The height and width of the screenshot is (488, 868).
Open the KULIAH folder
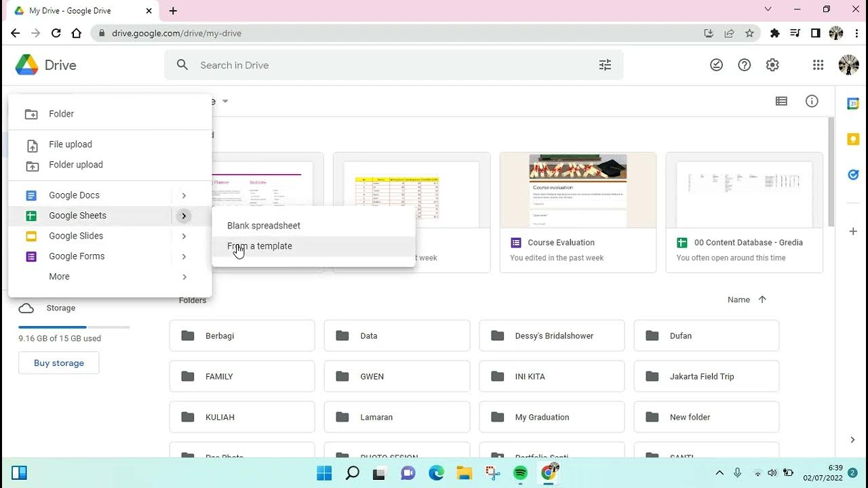pyautogui.click(x=242, y=417)
